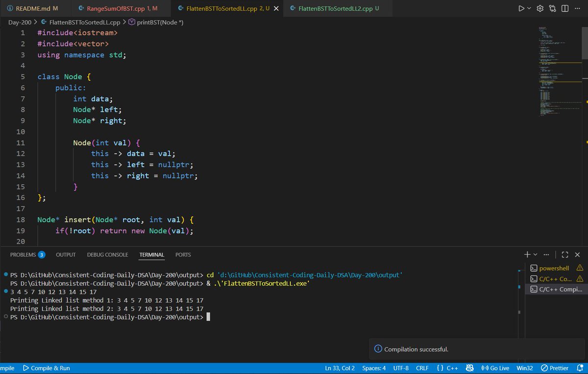Click 'Node* insert(Node* root, int val) {' line
588x374 pixels.
tap(115, 220)
